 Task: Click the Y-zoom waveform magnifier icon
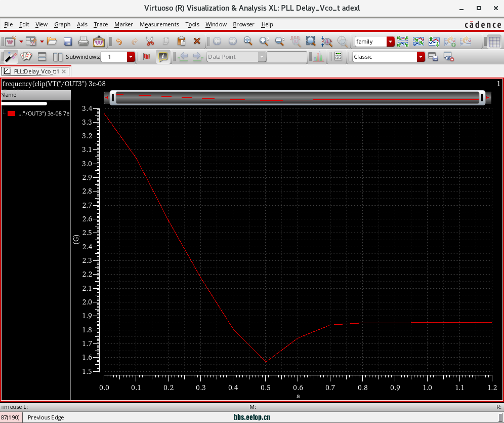tap(326, 41)
